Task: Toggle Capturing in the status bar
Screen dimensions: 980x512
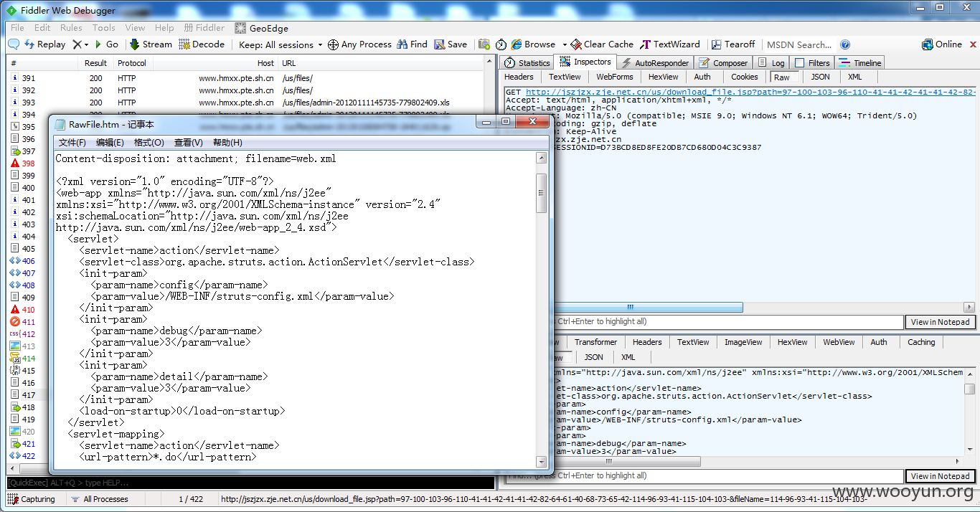Action: [x=32, y=499]
